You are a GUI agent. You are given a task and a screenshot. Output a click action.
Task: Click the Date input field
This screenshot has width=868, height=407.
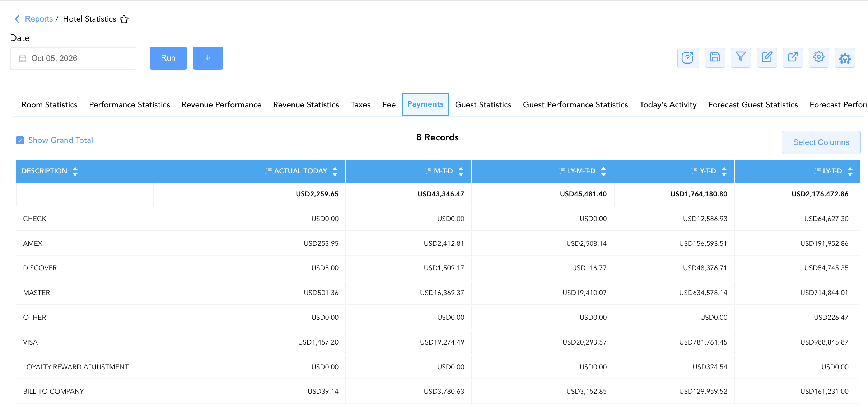(x=73, y=59)
